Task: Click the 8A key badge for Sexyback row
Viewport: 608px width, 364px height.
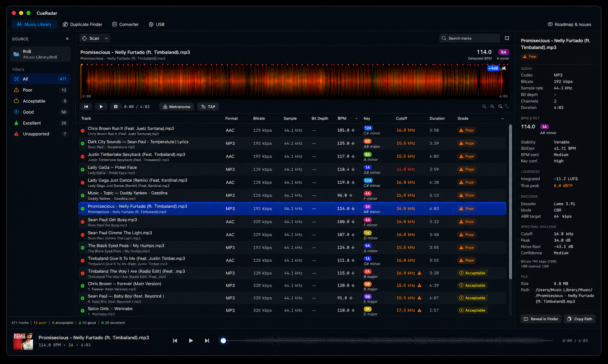Action: 367,154
